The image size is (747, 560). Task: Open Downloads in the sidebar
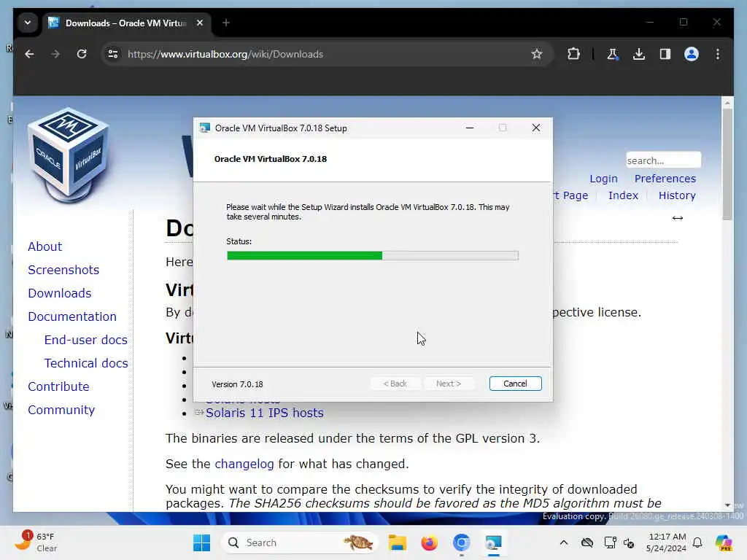point(60,293)
